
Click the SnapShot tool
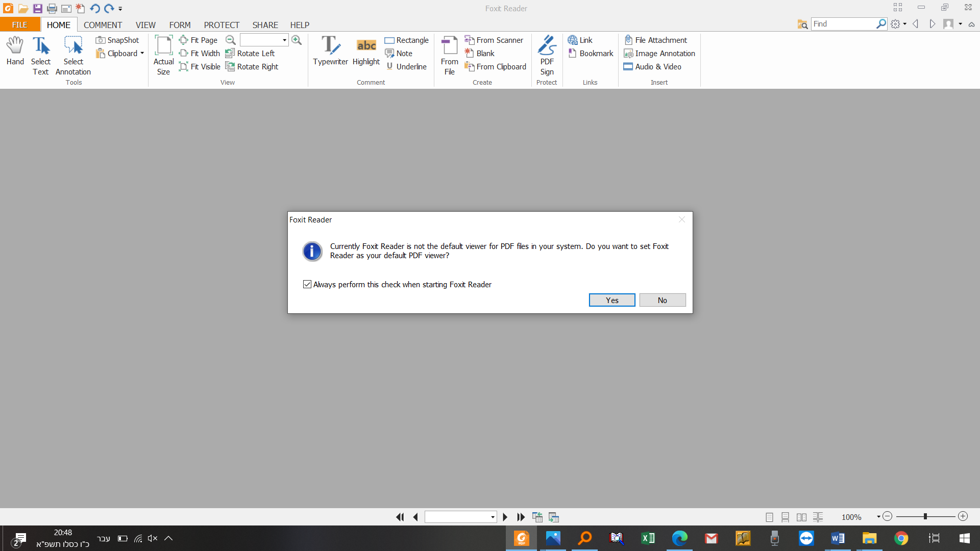[x=117, y=40]
